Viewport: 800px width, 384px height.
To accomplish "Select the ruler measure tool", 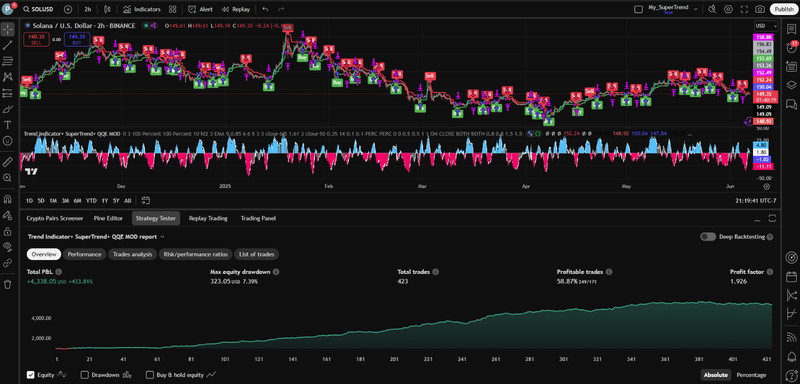I will 8,162.
